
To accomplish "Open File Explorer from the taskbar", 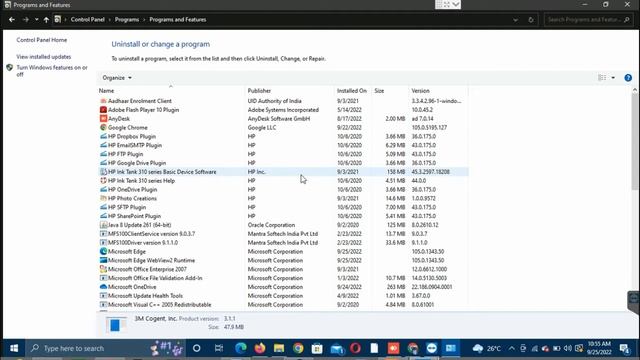I will (x=279, y=348).
